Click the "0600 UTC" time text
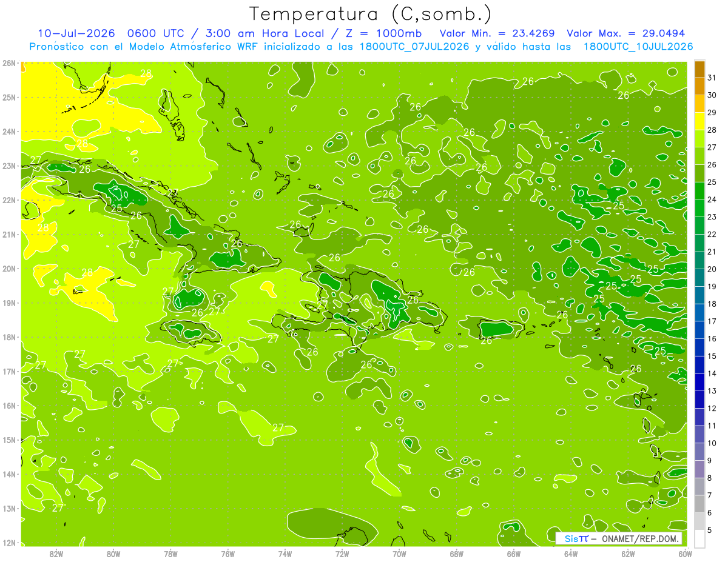 [x=157, y=33]
